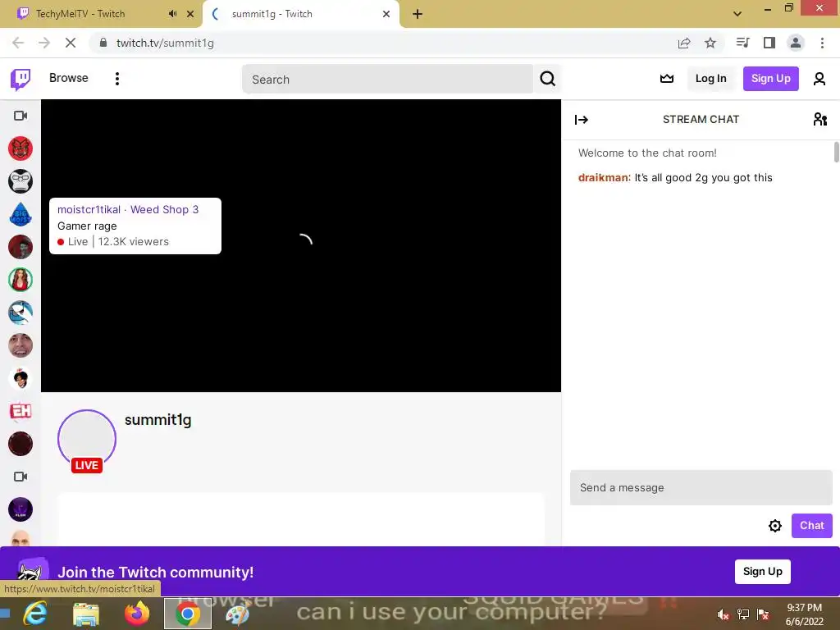
Task: Open the pink EH logo channel
Action: [x=21, y=412]
